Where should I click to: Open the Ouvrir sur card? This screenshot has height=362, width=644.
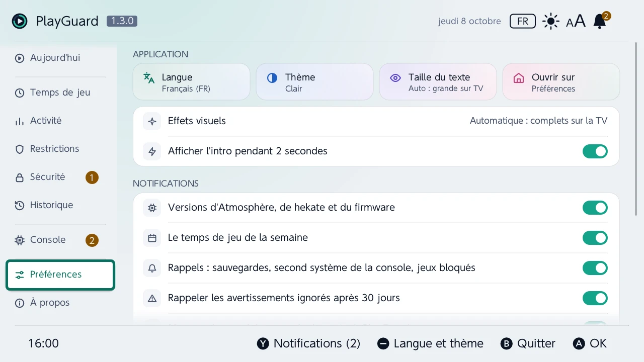[561, 82]
